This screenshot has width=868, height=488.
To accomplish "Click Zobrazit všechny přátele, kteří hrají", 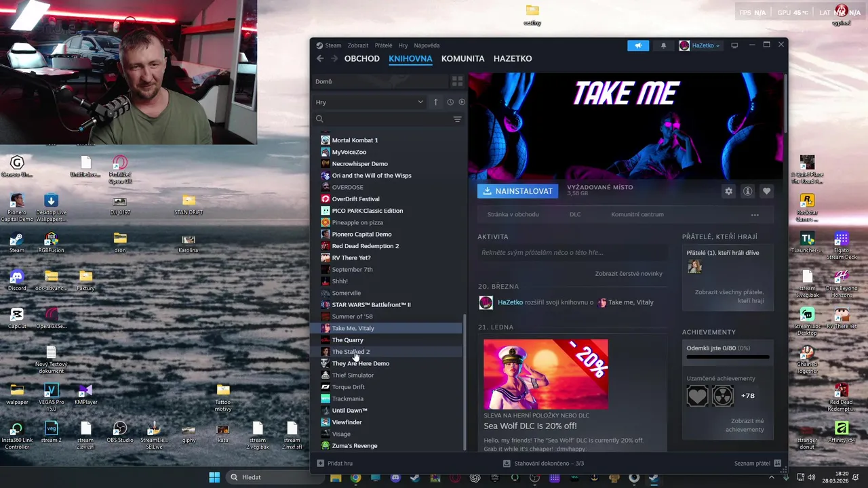I will coord(729,296).
